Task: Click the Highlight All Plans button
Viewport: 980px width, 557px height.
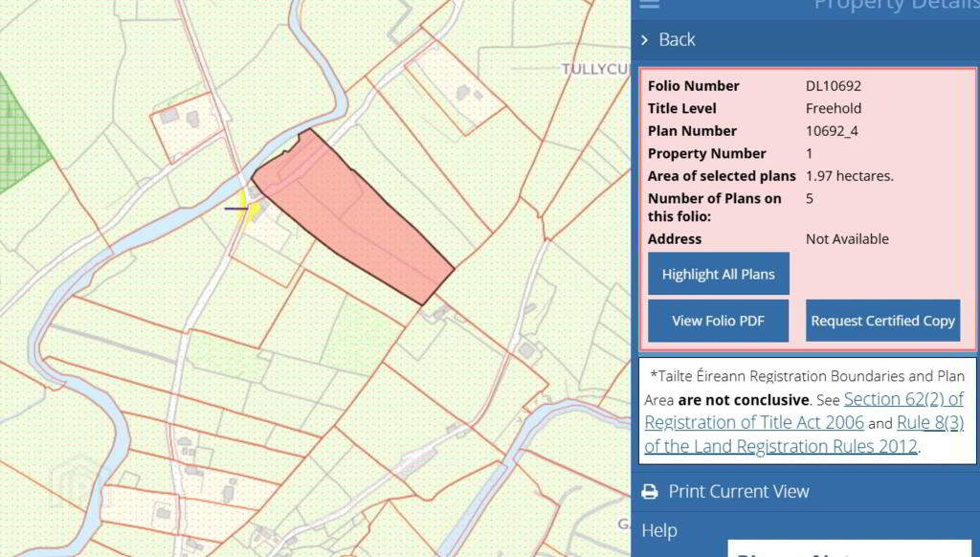Action: (718, 274)
